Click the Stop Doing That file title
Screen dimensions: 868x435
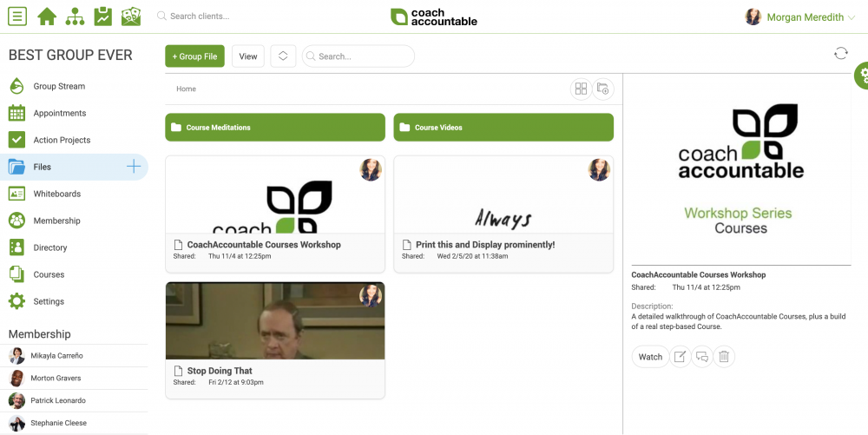click(x=220, y=371)
